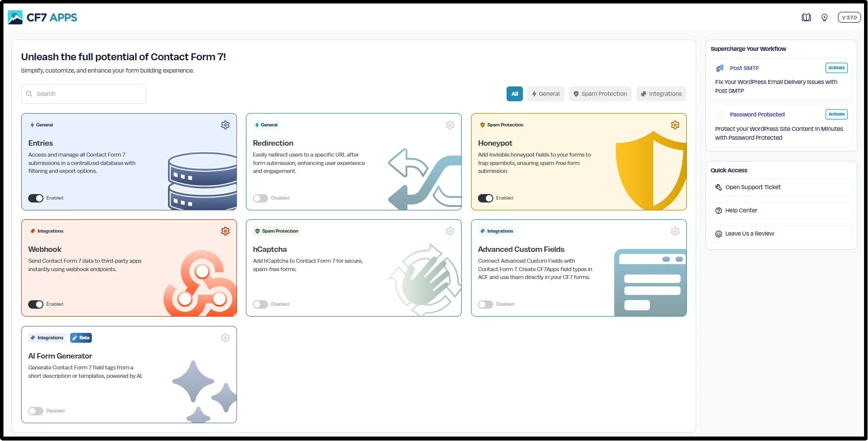
Task: Enable the Advanced Custom Fields toggle
Action: point(485,304)
